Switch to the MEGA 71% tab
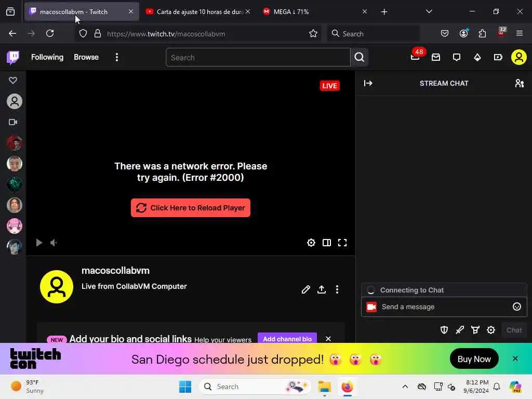This screenshot has height=399, width=532. (314, 11)
